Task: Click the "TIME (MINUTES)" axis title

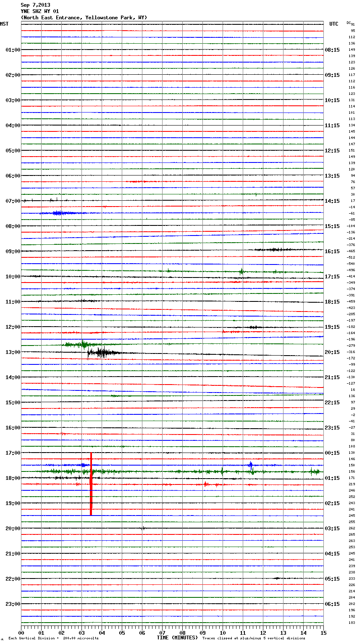Action: tap(177, 638)
